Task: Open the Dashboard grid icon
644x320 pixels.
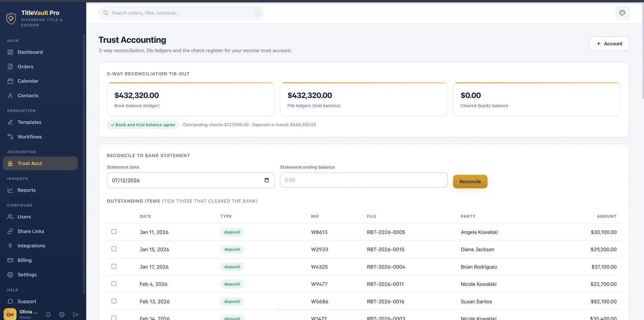Action: (x=10, y=52)
